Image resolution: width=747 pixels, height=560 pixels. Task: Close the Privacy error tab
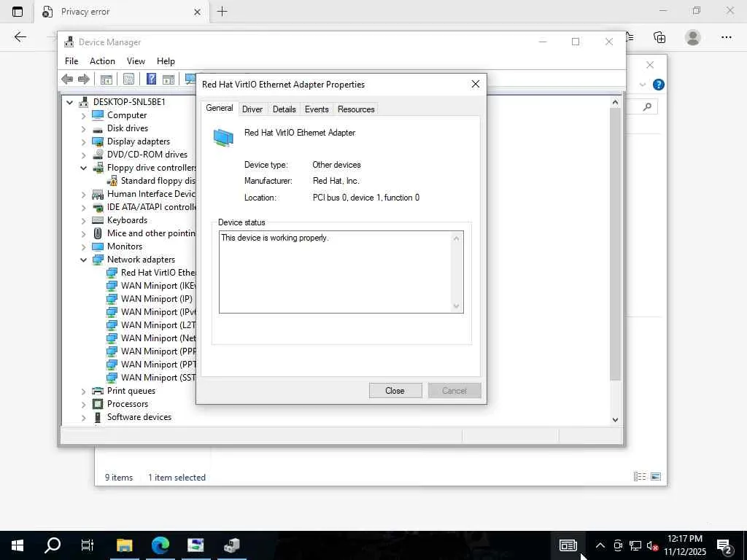(x=197, y=12)
